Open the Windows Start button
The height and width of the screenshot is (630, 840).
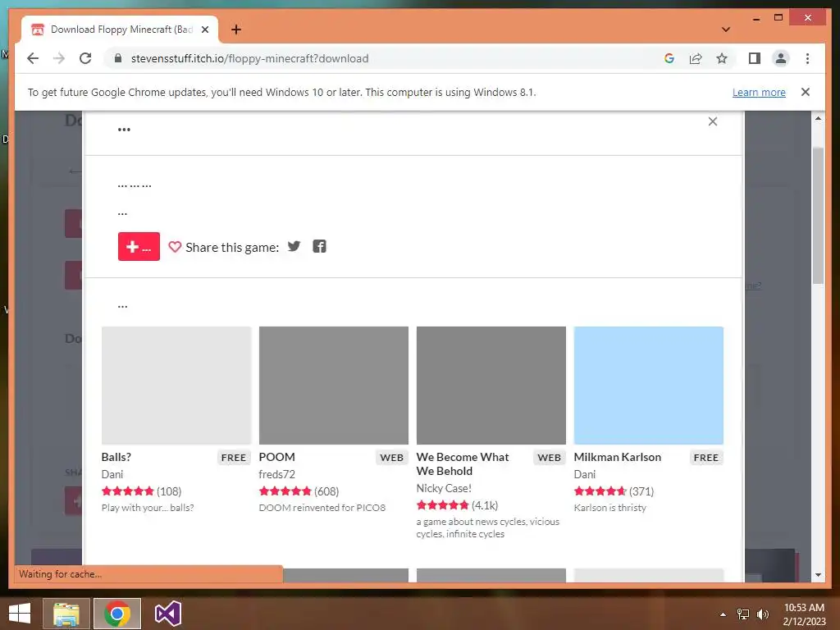point(20,614)
